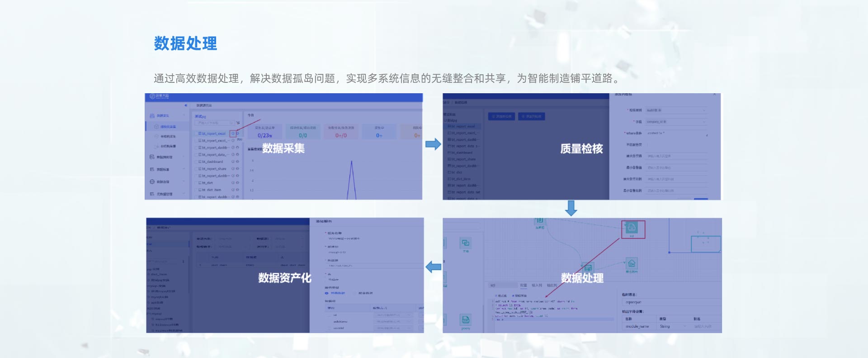Open the check rule dropdown at the top of the form

pyautogui.click(x=675, y=110)
